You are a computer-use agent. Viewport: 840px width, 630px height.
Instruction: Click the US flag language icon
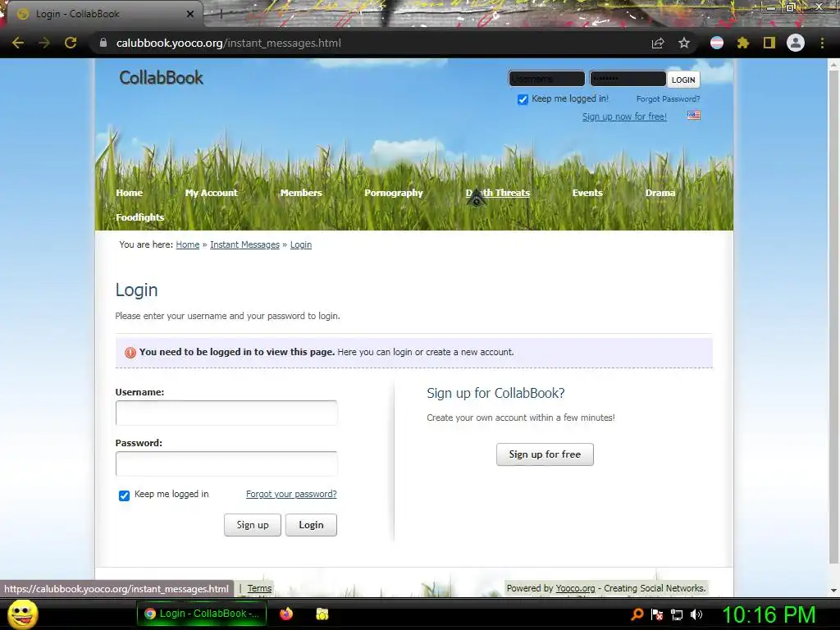coord(694,115)
